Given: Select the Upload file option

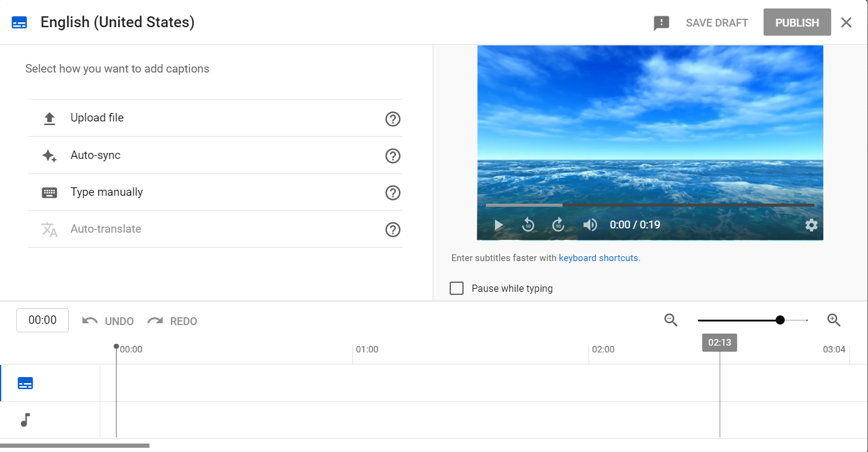Looking at the screenshot, I should pos(215,118).
